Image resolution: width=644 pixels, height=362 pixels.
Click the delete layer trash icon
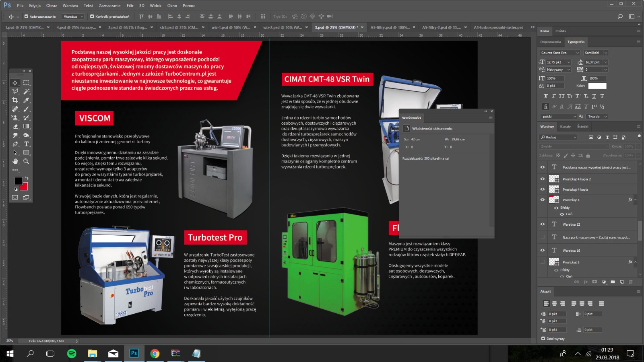[x=631, y=282]
